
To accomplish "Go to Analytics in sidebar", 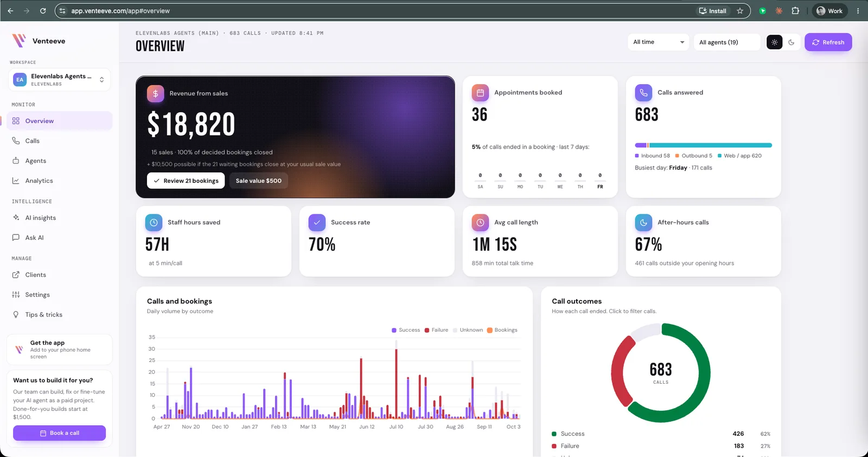I will tap(59, 181).
